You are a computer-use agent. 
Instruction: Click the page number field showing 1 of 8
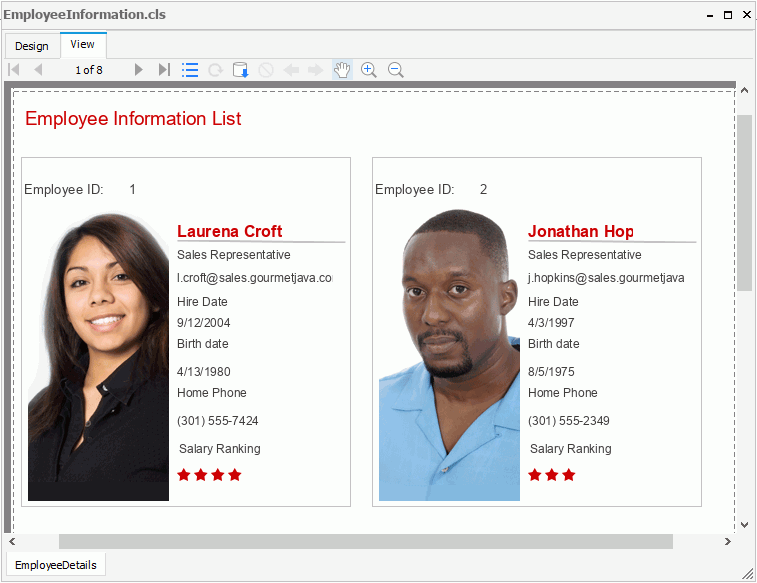(x=89, y=70)
